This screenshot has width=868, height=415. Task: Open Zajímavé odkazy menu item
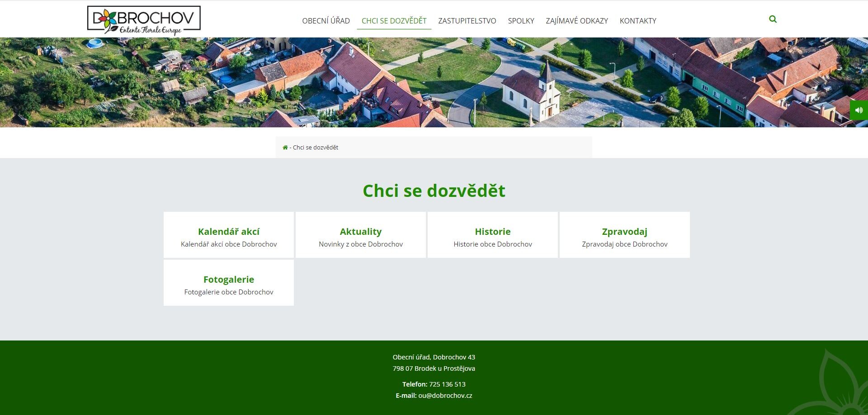[x=576, y=21]
